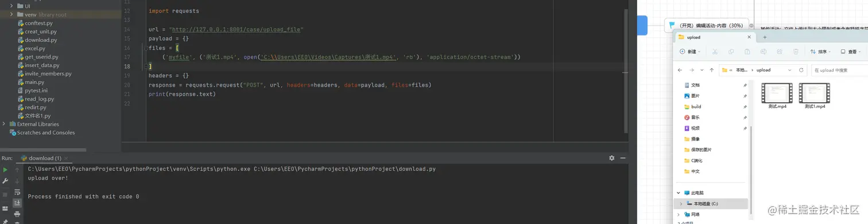Viewport: 868px width, 224px height.
Task: Open conftest.py in project tree
Action: pos(34,23)
